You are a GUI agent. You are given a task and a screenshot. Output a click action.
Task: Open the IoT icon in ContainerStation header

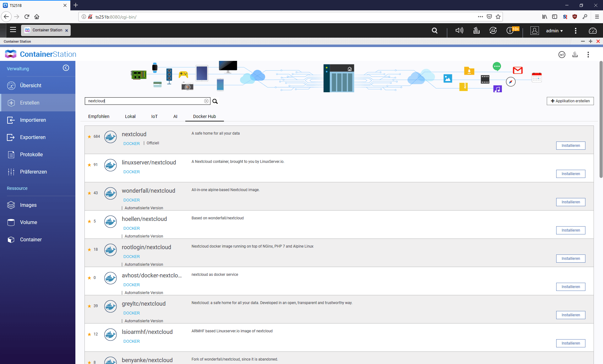(562, 55)
